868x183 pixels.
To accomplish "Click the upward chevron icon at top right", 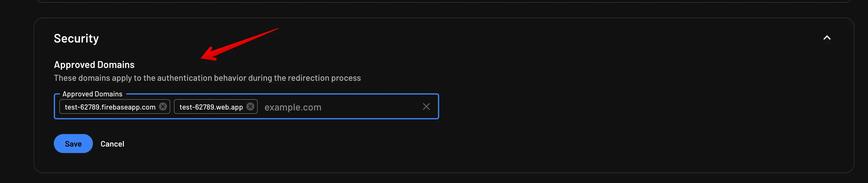I will [x=828, y=38].
